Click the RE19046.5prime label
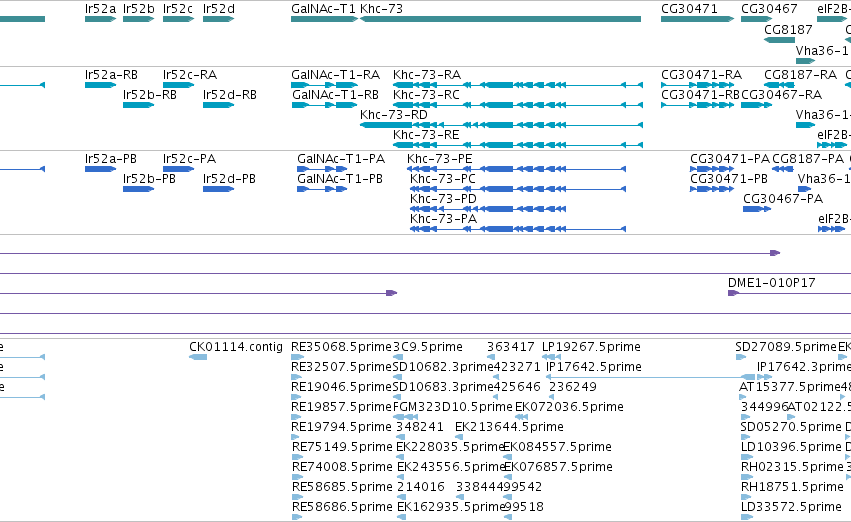851x522 pixels. pyautogui.click(x=341, y=386)
